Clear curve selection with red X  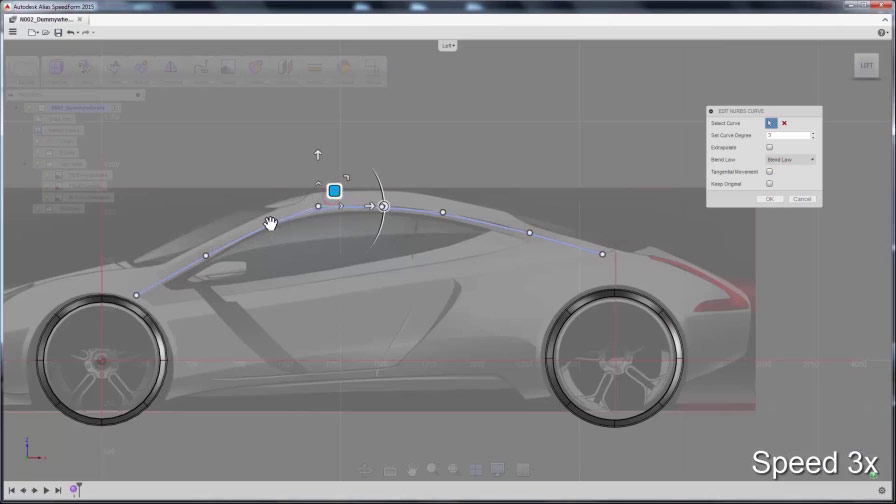[x=784, y=123]
